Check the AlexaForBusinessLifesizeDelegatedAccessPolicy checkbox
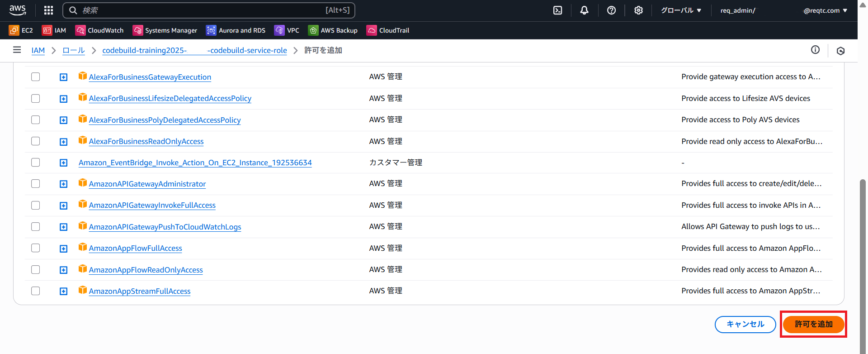This screenshot has height=354, width=868. [x=36, y=98]
